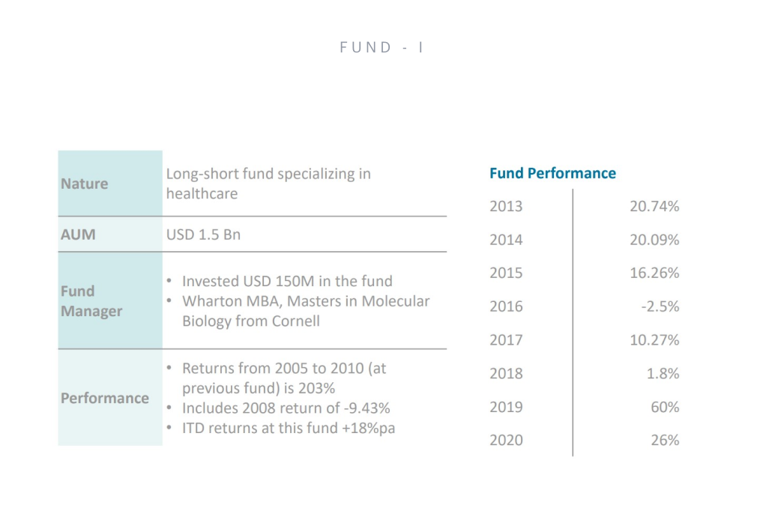
Task: Click the Returns from 2005 to 2010 bullet
Action: click(x=283, y=378)
